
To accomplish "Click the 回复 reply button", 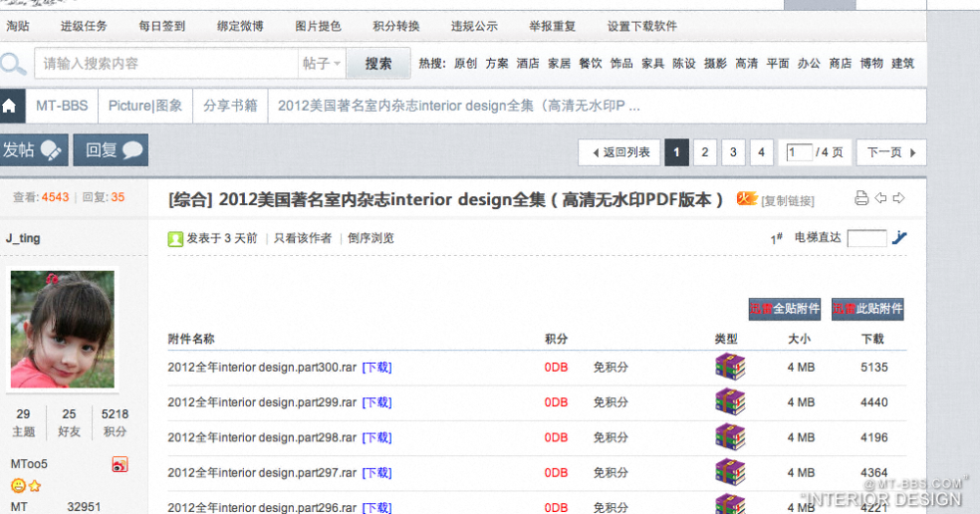I will pos(111,150).
